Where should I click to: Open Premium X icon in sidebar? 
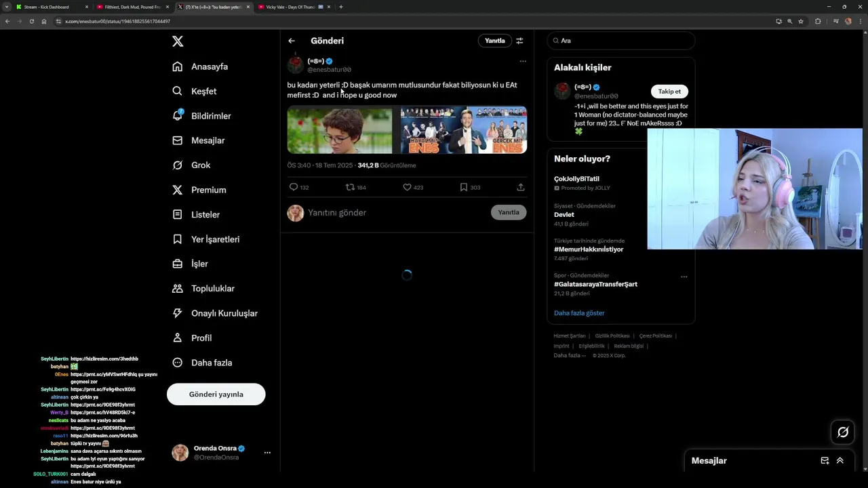(178, 190)
